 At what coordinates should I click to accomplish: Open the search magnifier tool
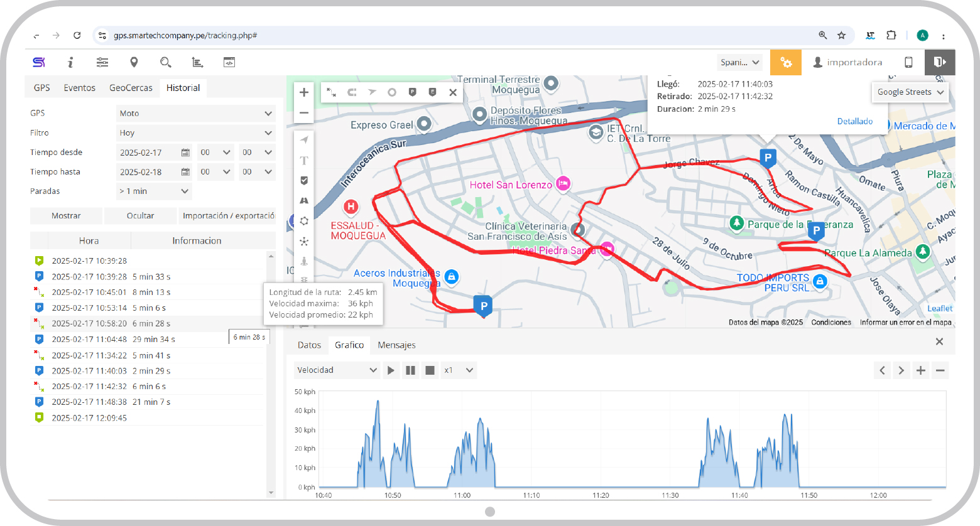coord(165,62)
